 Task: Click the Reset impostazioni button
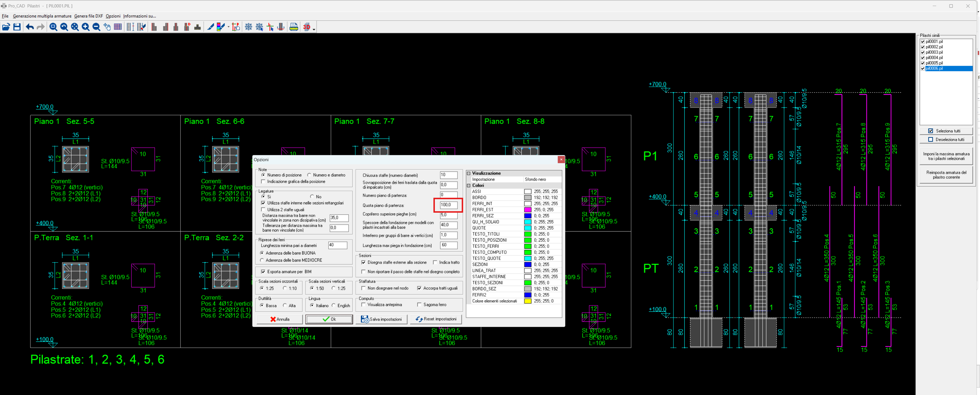coord(436,319)
